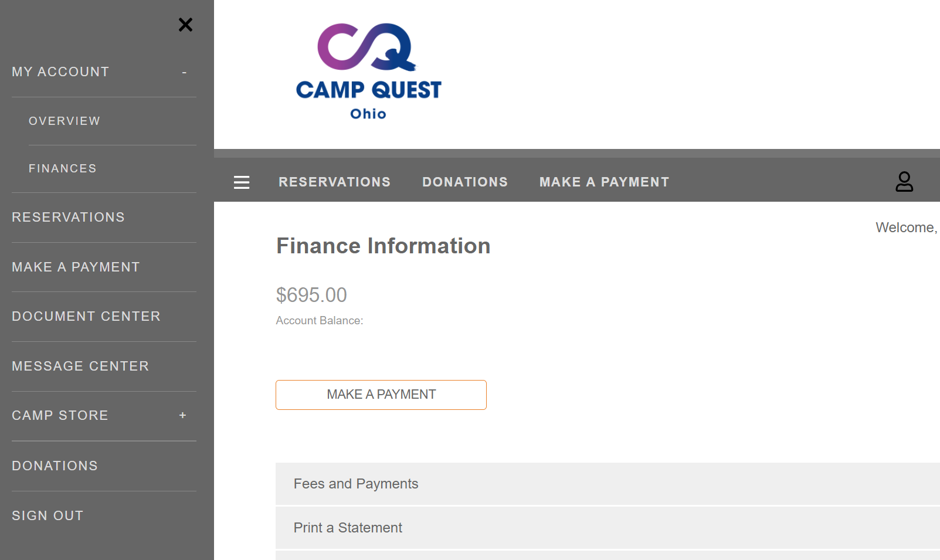Collapse the My Account section
The image size is (940, 560).
(x=184, y=72)
